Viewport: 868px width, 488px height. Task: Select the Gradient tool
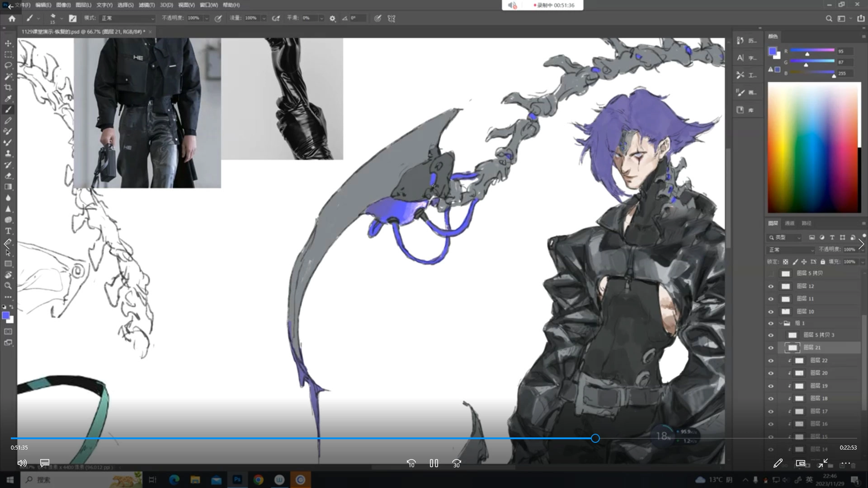[x=8, y=187]
